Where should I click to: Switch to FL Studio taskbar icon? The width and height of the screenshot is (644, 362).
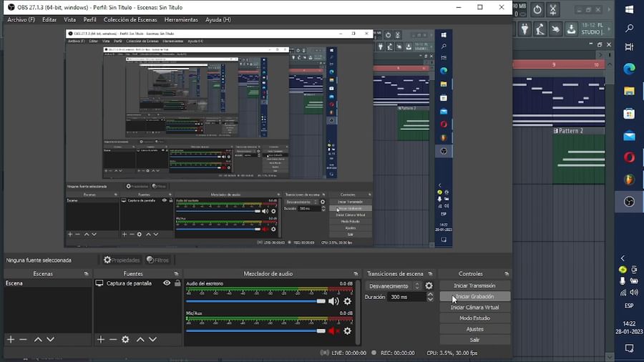pos(629,180)
